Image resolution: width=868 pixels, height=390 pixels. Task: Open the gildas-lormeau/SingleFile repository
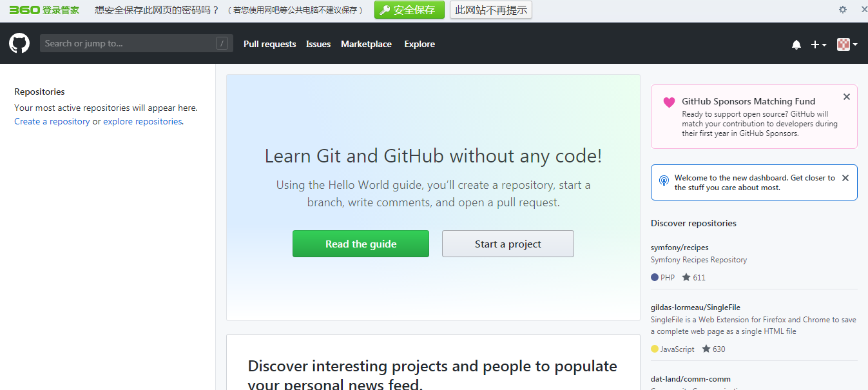695,307
